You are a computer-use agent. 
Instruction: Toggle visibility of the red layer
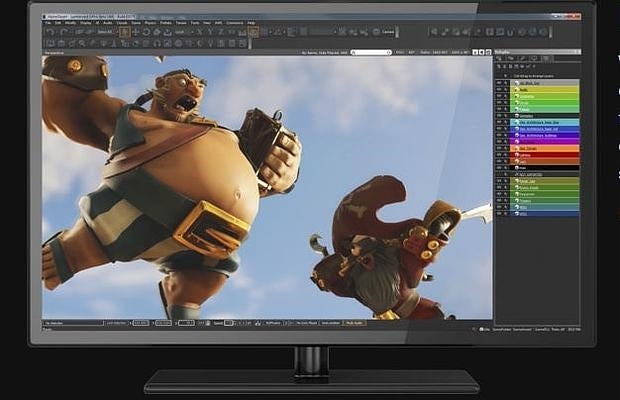point(499,155)
